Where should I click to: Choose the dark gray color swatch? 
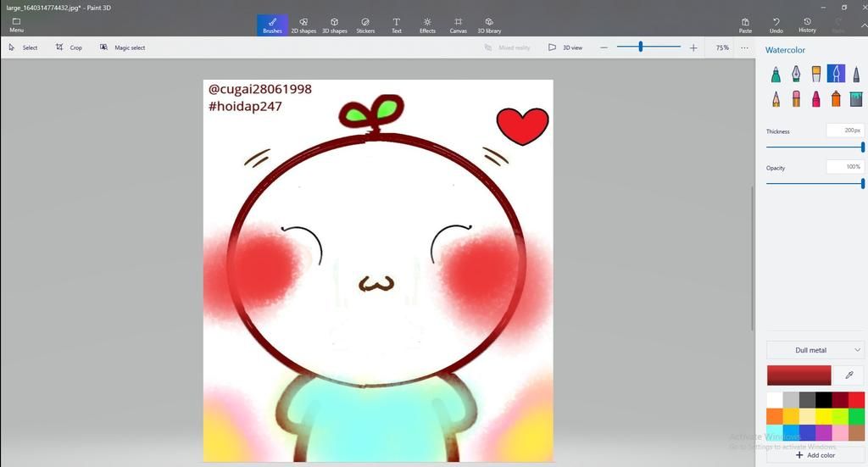[807, 399]
